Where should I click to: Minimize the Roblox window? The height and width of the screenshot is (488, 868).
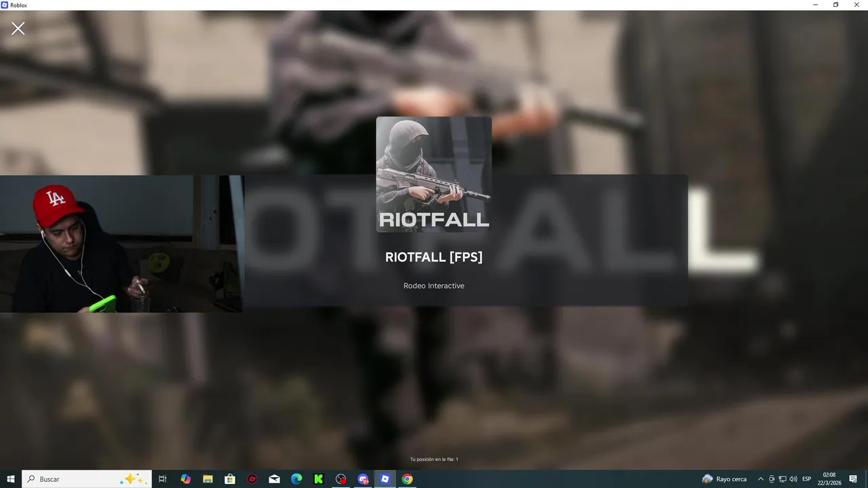click(x=816, y=5)
